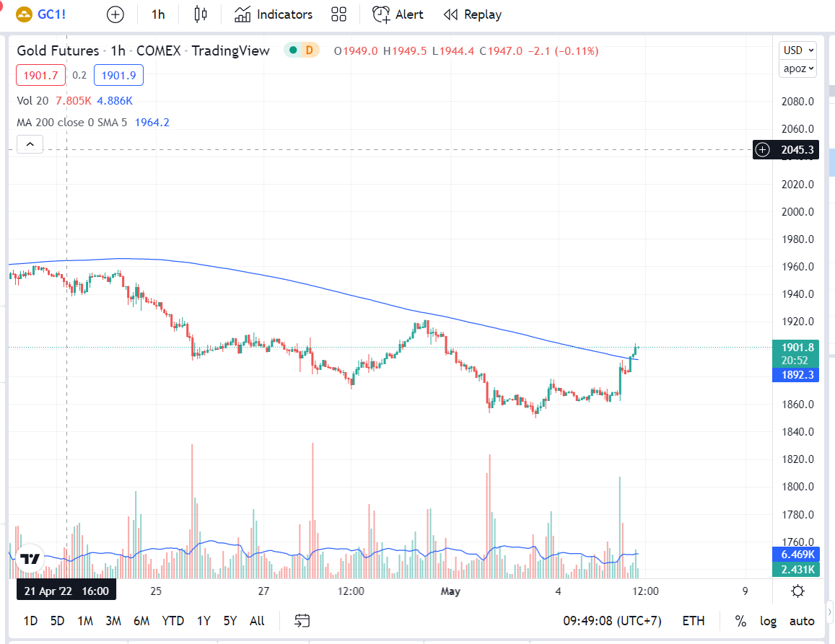Set range to YTD
Viewport: 835px width, 644px height.
coord(173,621)
